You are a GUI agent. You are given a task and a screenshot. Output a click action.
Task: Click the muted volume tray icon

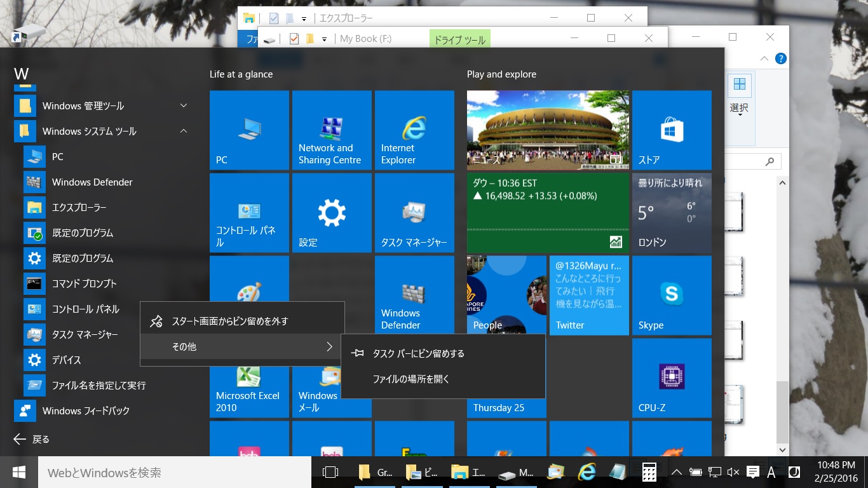(x=733, y=472)
